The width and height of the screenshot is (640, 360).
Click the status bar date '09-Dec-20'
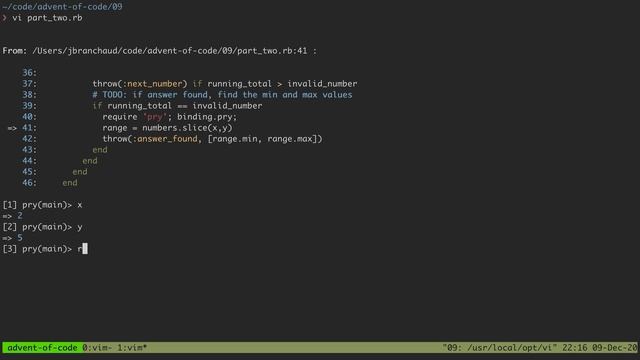point(615,348)
